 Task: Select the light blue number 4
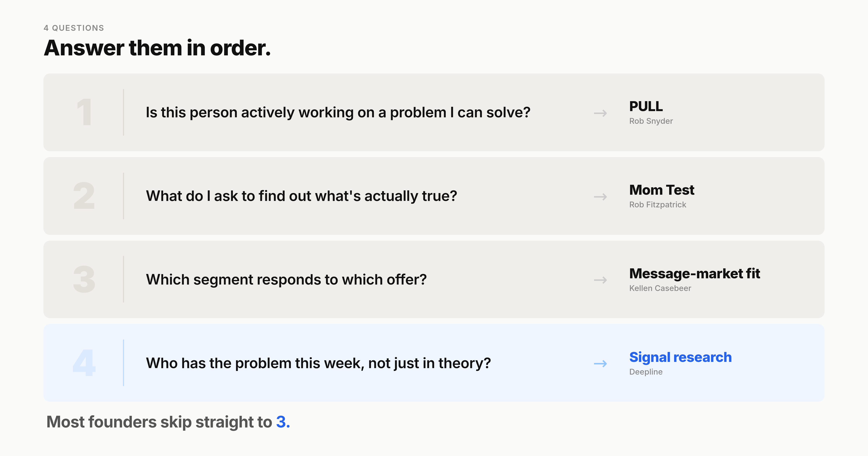(x=84, y=363)
